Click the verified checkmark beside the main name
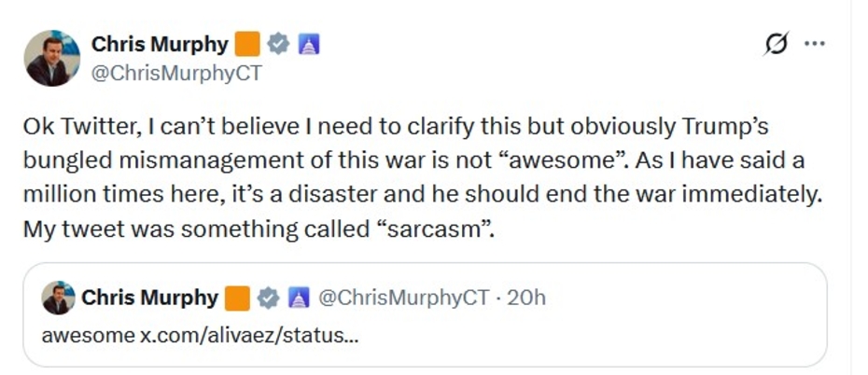Screen dimensions: 868x375 pos(277,44)
